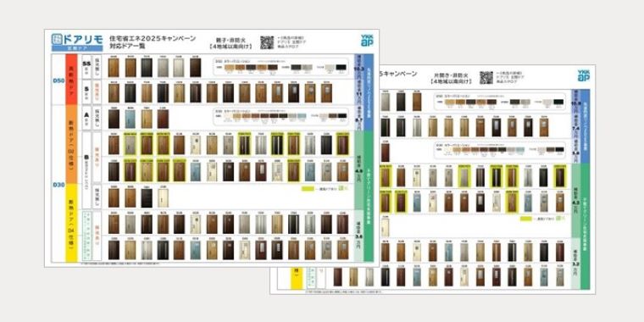Viewport: 644px width, 322px height.
Task: Select the QR code on the right sheet
Action: tap(486, 78)
